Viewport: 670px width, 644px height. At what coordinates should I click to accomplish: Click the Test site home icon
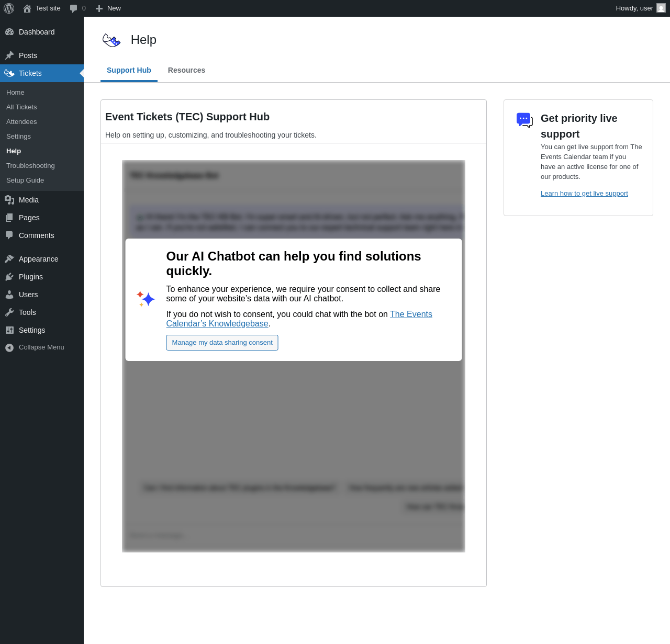pyautogui.click(x=27, y=8)
